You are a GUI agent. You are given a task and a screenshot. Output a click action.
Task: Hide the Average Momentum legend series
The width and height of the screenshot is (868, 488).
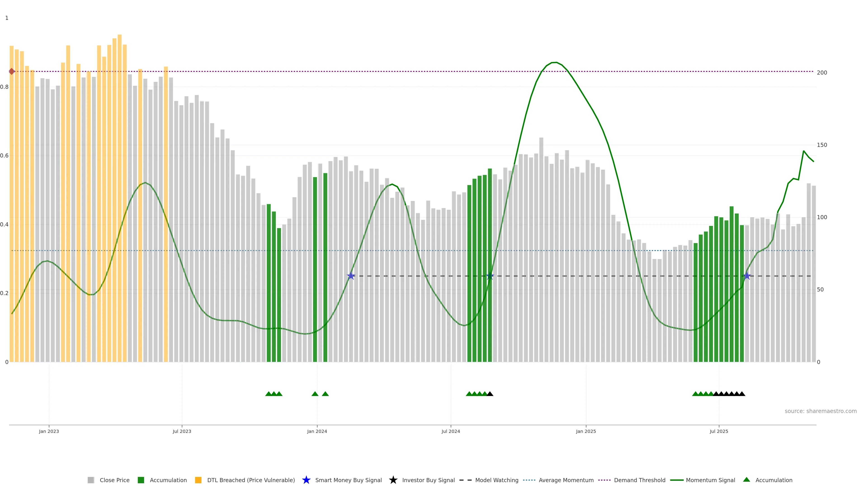point(566,480)
